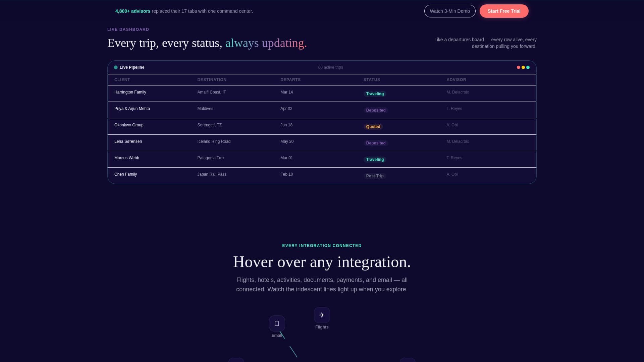The image size is (644, 362).
Task: Click the Flights airplane integration icon
Action: pos(322,314)
